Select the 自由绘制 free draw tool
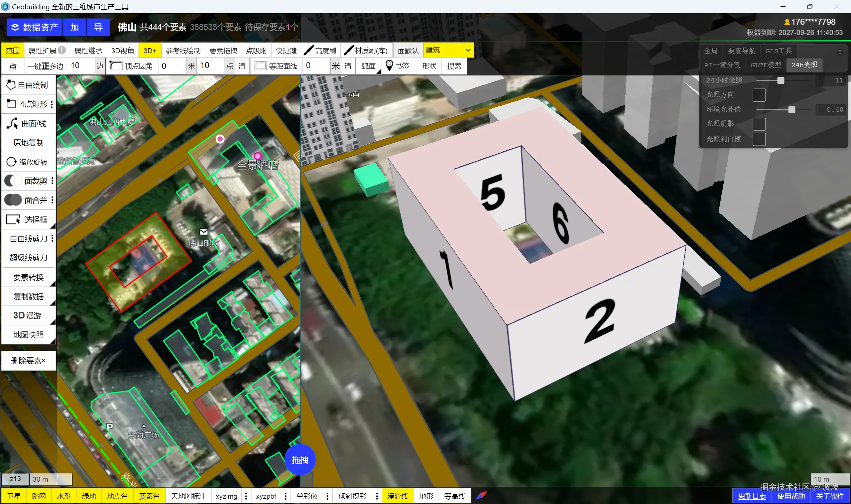This screenshot has width=851, height=504. pyautogui.click(x=28, y=85)
